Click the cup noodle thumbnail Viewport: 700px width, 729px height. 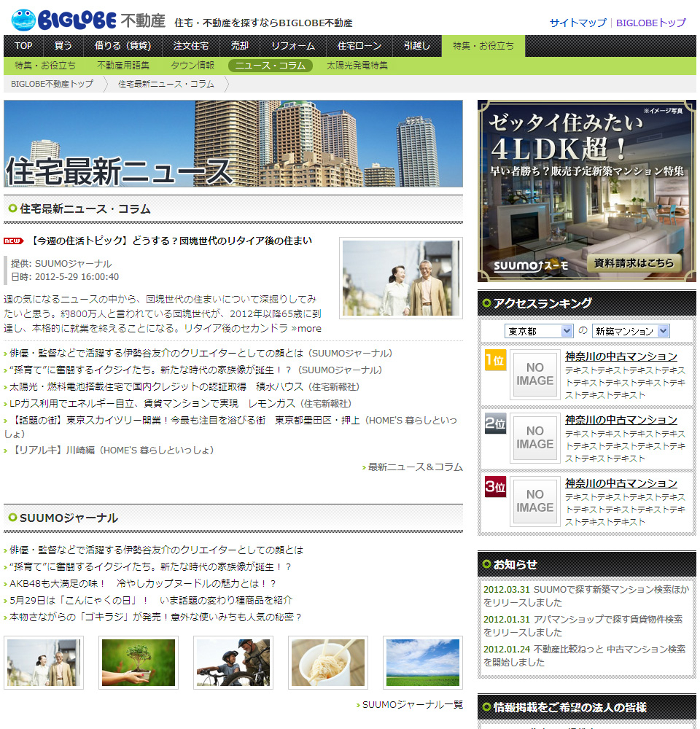pyautogui.click(x=328, y=663)
